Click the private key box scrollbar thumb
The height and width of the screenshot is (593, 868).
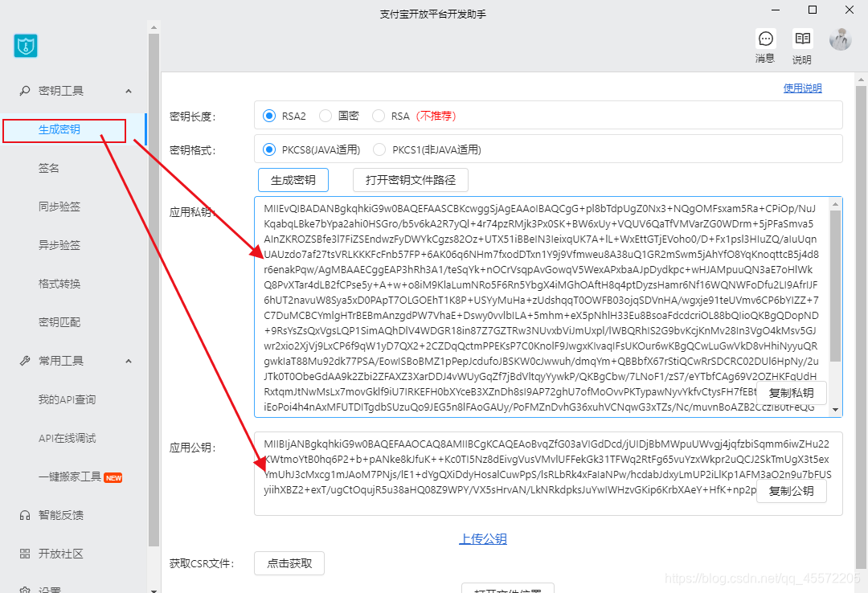[835, 286]
